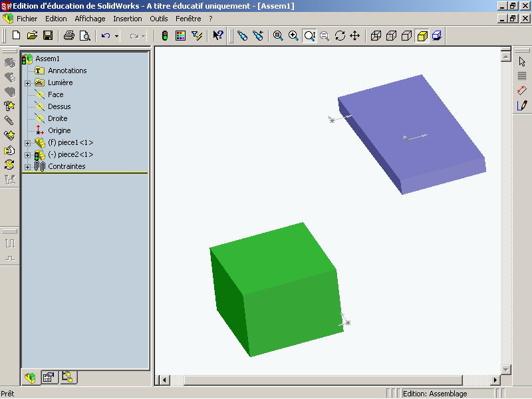Switch to FeatureManager design tree tab
Viewport: 532px width, 399px height.
30,377
